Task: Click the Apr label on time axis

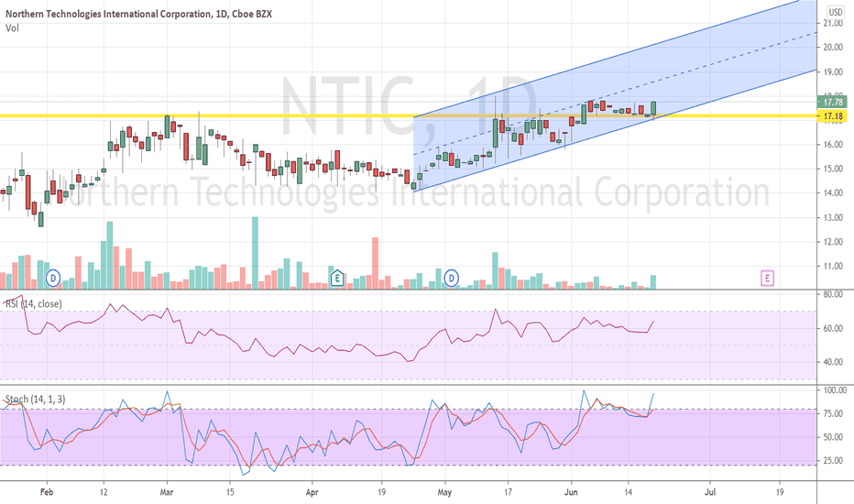Action: pyautogui.click(x=312, y=492)
